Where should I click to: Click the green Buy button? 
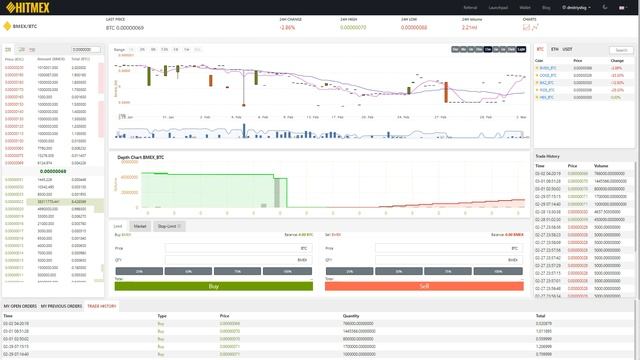pos(214,286)
